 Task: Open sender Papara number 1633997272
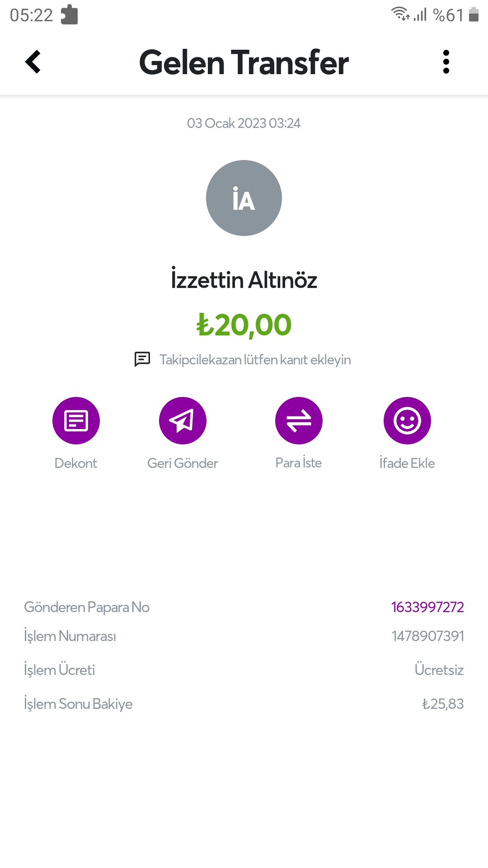click(427, 607)
